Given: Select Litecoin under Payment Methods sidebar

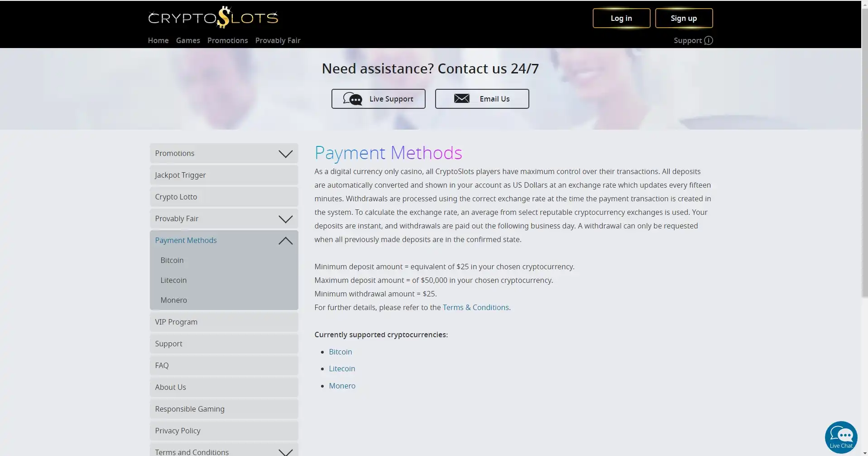Looking at the screenshot, I should pos(173,280).
